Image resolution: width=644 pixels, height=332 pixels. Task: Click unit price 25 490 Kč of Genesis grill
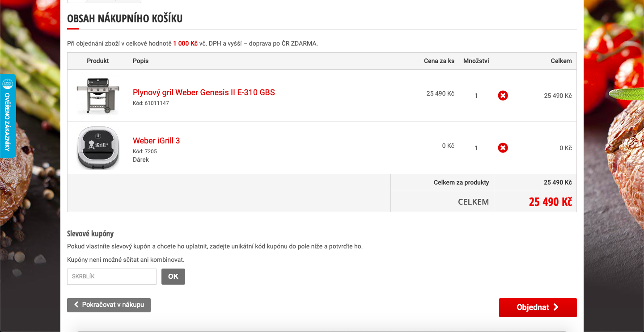(x=441, y=93)
